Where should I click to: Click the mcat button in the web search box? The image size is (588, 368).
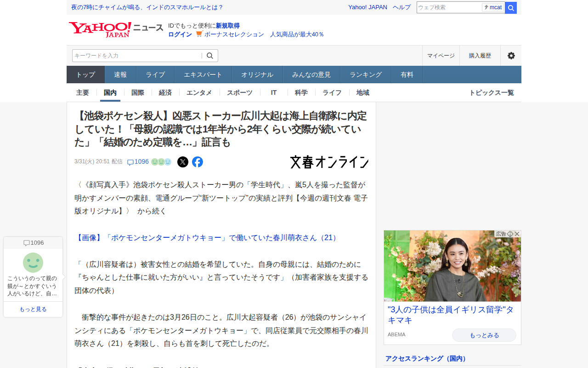tap(493, 7)
